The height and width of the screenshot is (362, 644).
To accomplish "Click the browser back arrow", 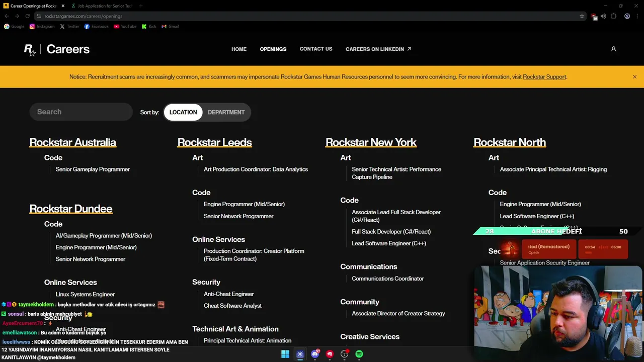I will (7, 16).
